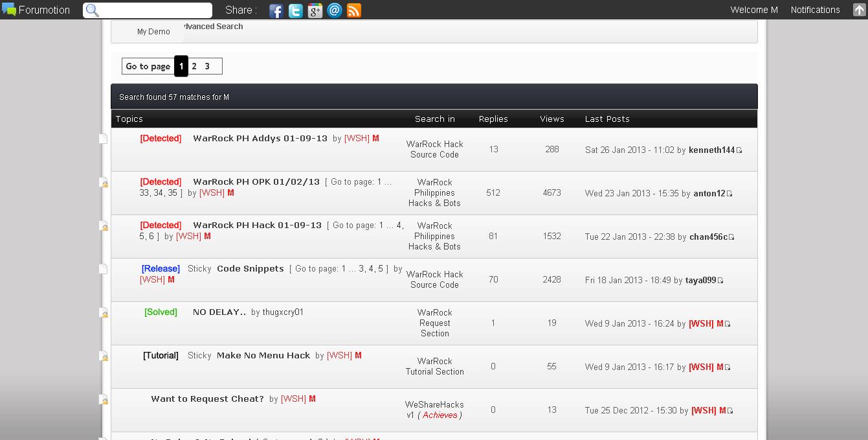This screenshot has width=868, height=440.
Task: Open [WSH] M last poster in NO DELAY row
Action: click(706, 324)
